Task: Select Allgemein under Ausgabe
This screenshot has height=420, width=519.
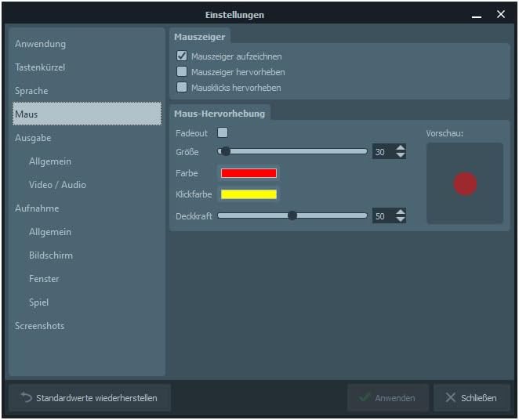Action: [87, 161]
